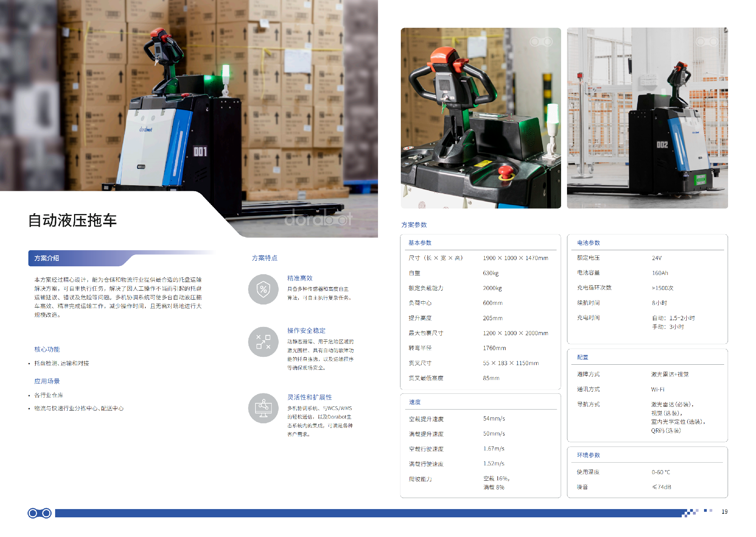Click the 电池参数 section header
Screen dimensions: 756x537
(588, 243)
